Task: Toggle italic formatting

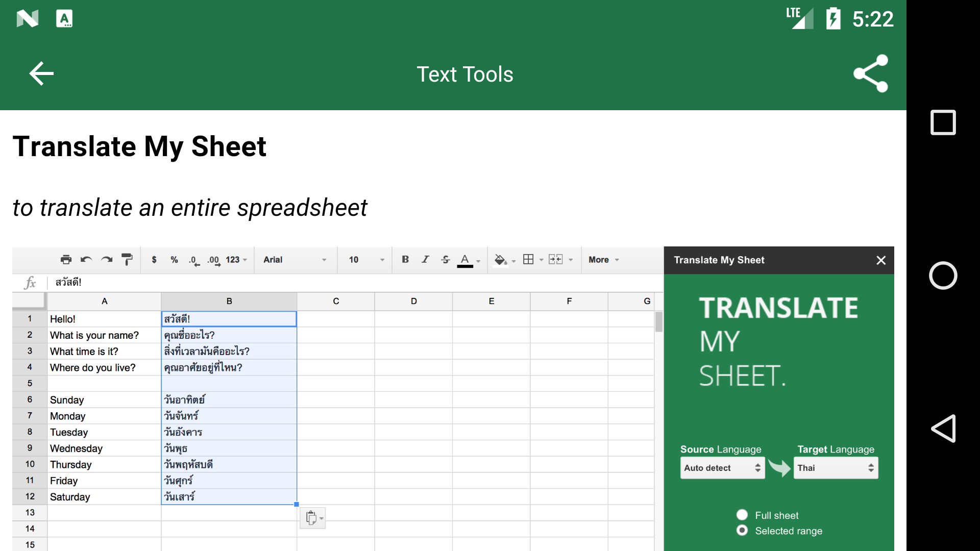Action: (425, 259)
